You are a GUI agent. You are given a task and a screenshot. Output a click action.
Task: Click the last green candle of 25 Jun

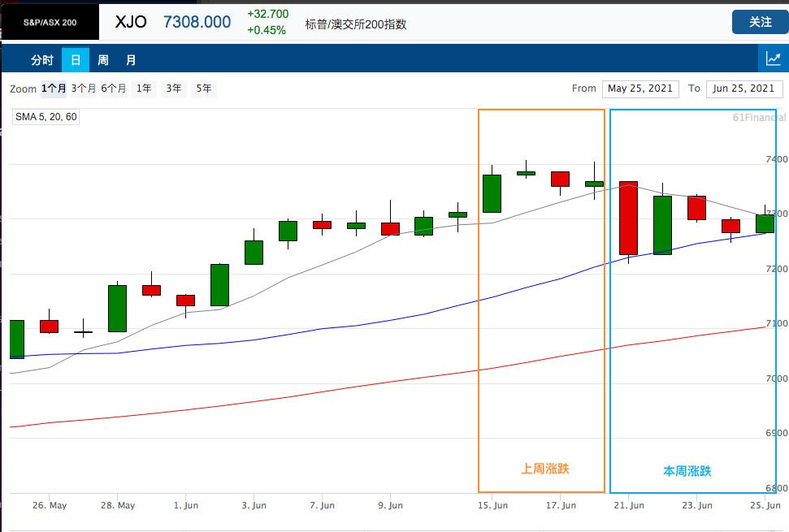tap(765, 223)
